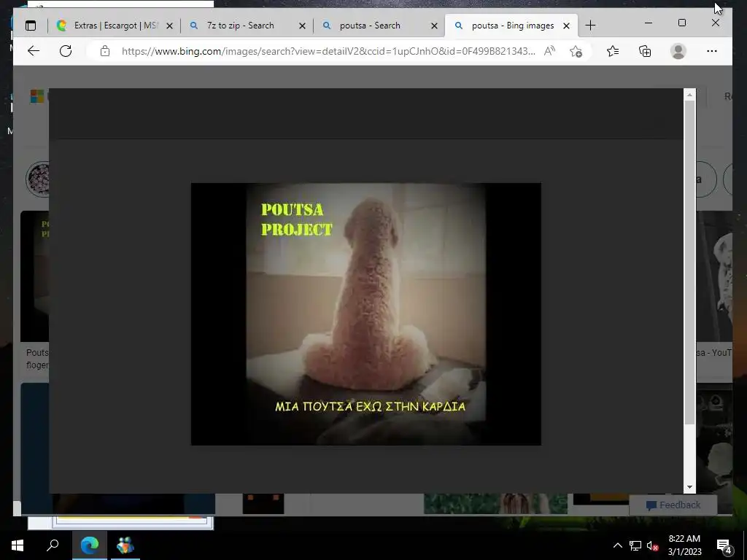Click the Poutsa Project image in the viewer
747x560 pixels.
pos(366,314)
